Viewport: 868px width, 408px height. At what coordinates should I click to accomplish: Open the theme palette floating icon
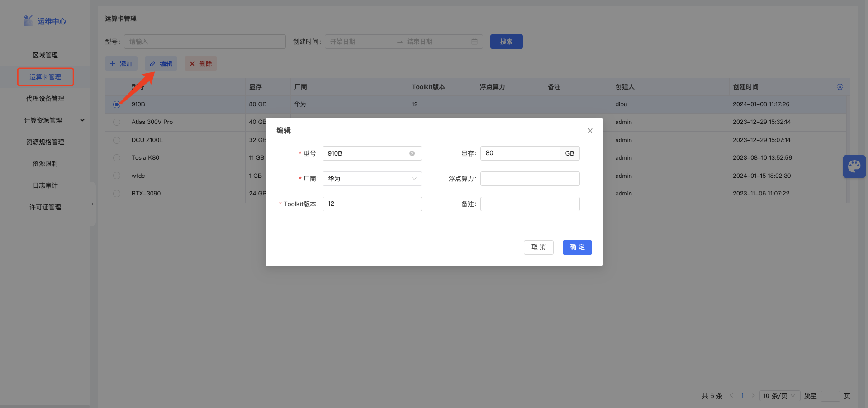854,166
